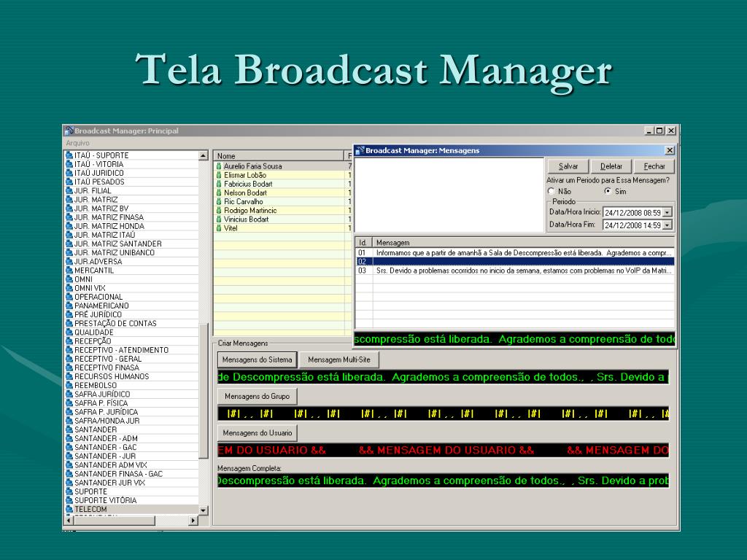
Task: Click the Nome column header
Action: pos(279,156)
